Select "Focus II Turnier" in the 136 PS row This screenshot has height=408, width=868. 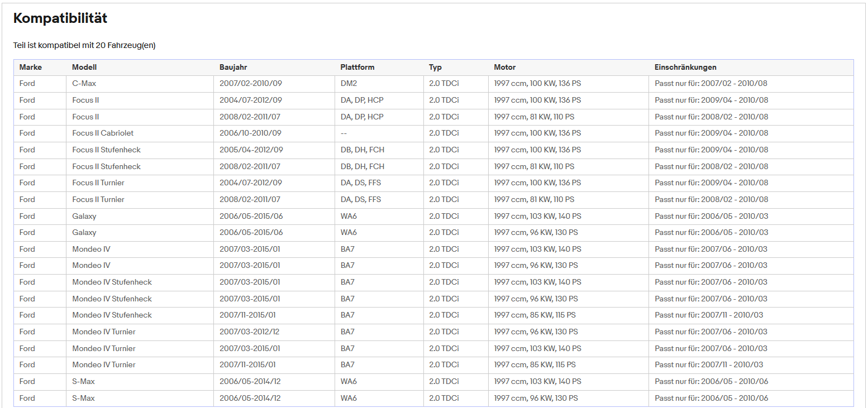pos(98,183)
